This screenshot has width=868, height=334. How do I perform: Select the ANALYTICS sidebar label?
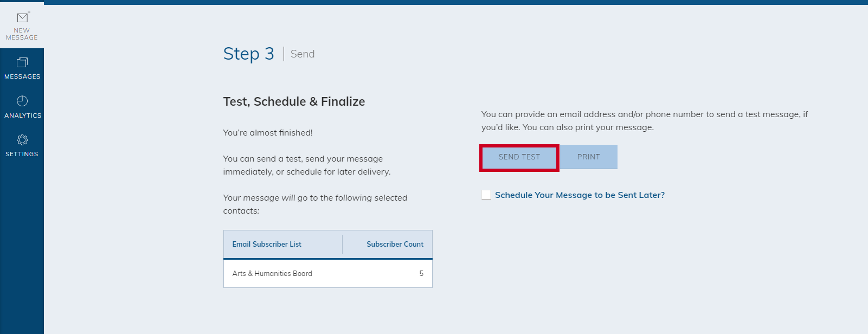click(23, 115)
